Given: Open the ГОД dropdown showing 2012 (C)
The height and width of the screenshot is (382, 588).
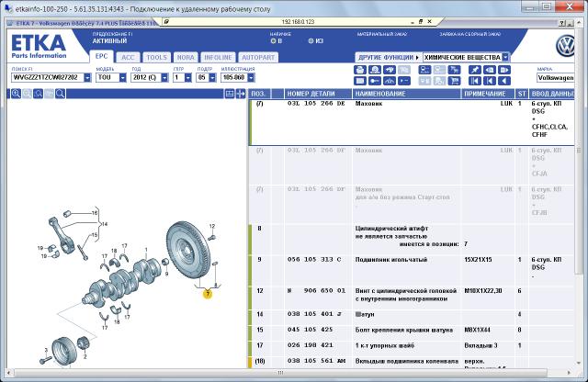Looking at the screenshot, I should point(164,78).
